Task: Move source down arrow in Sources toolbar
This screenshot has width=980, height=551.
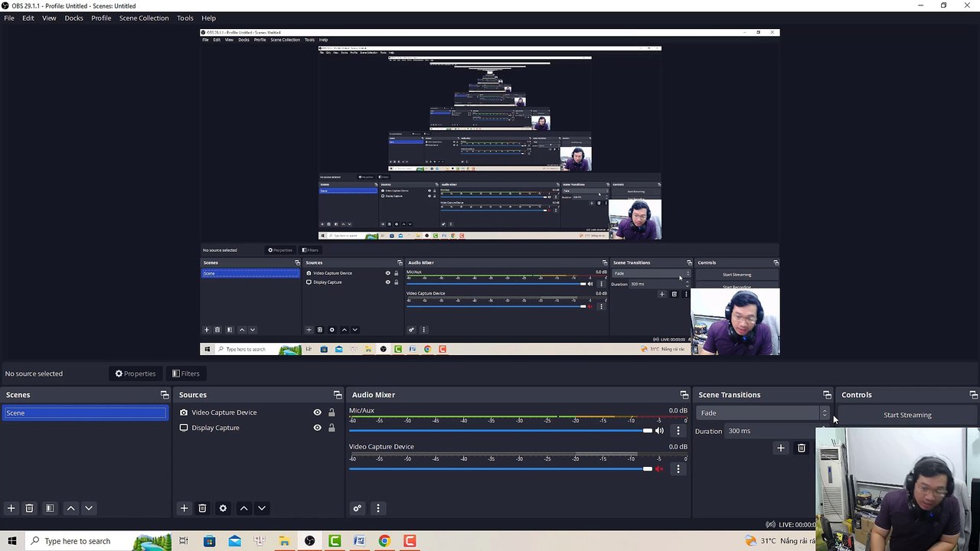Action: (x=262, y=508)
